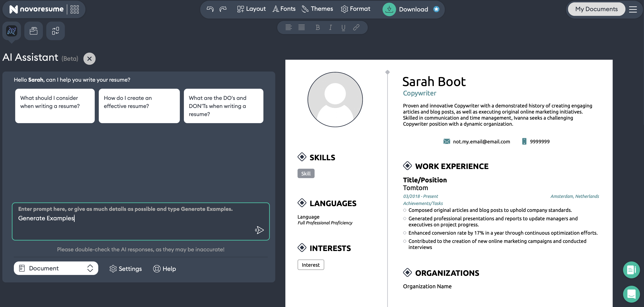Close the AI Assistant panel
644x307 pixels.
(x=89, y=59)
